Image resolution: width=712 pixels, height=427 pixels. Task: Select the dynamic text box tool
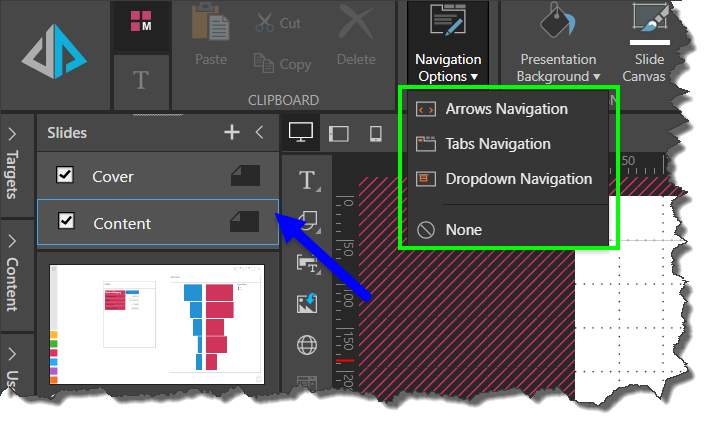[308, 263]
